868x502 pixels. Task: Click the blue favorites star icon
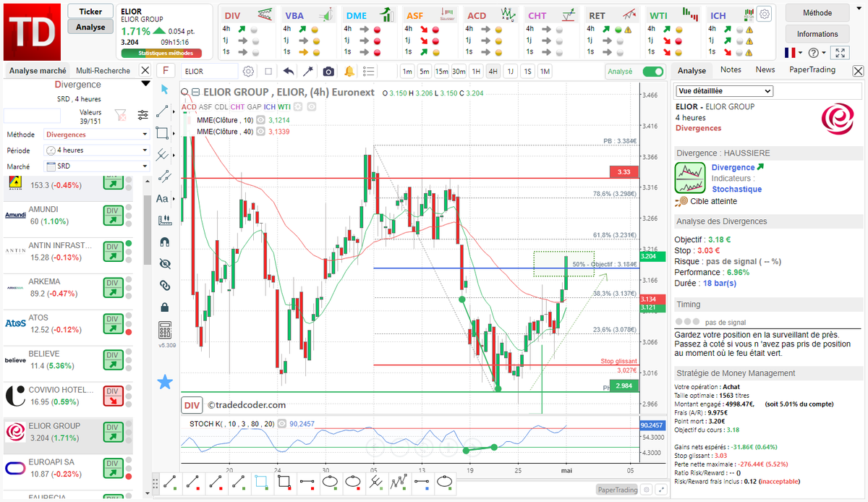click(x=165, y=381)
